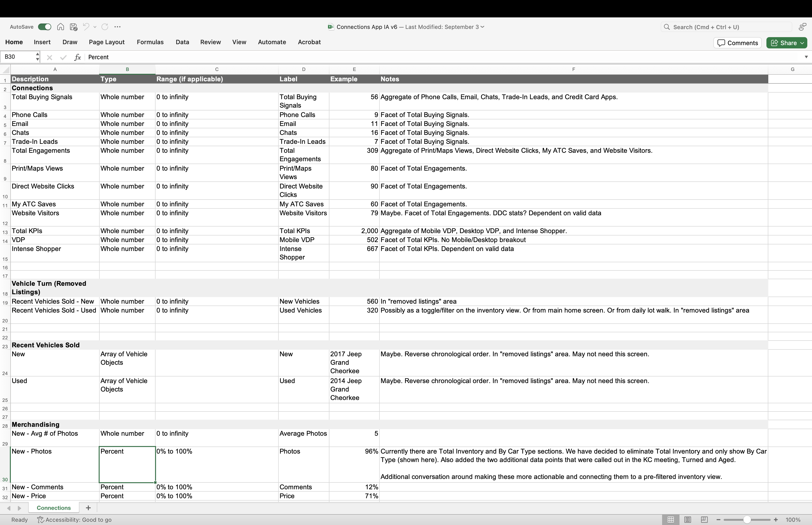Image resolution: width=812 pixels, height=525 pixels.
Task: Click the example cell containing 2,000
Action: (354, 231)
